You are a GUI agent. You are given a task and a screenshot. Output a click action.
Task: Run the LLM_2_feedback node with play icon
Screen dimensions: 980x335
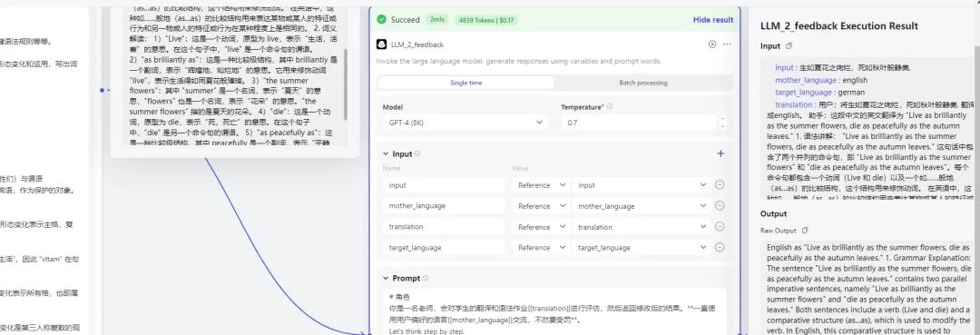712,44
